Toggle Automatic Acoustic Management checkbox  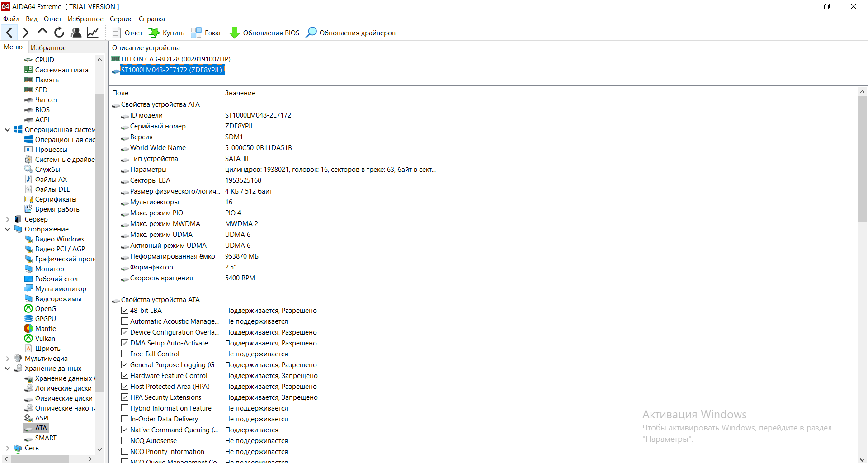point(125,321)
